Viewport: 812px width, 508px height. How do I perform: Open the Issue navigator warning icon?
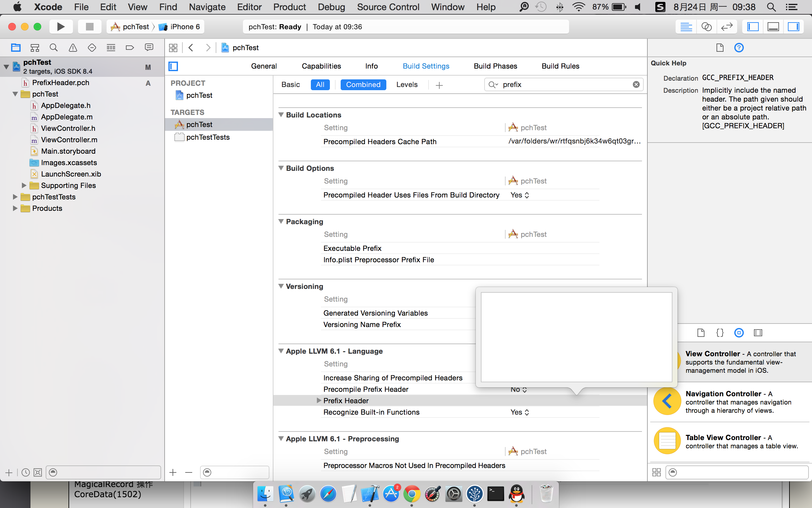[73, 48]
